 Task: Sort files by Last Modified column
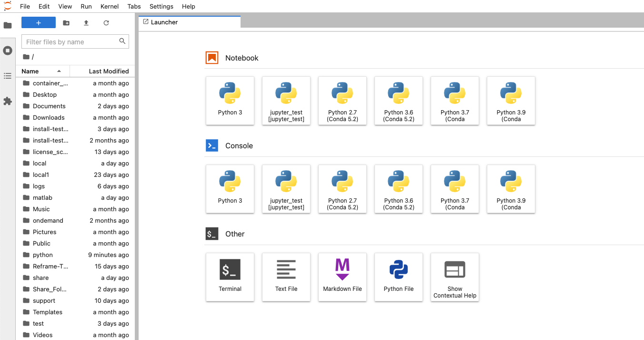tap(102, 71)
